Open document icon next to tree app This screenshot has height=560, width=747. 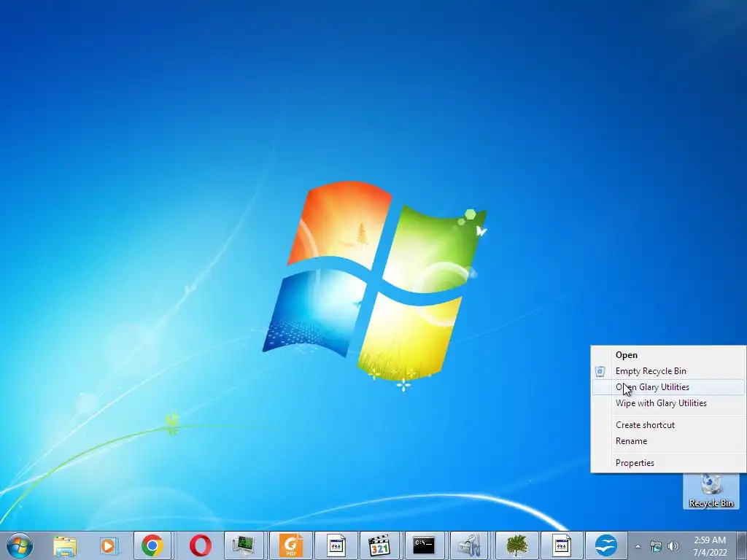(562, 545)
